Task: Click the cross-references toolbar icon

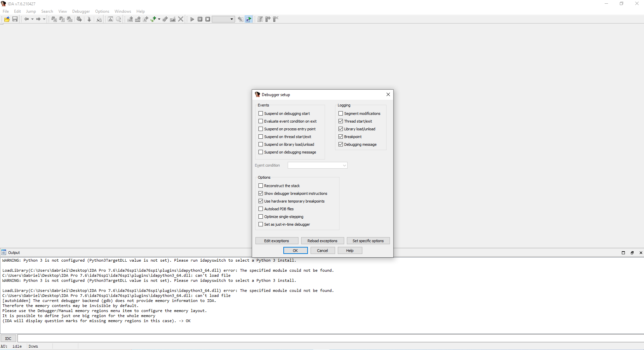Action: point(99,19)
